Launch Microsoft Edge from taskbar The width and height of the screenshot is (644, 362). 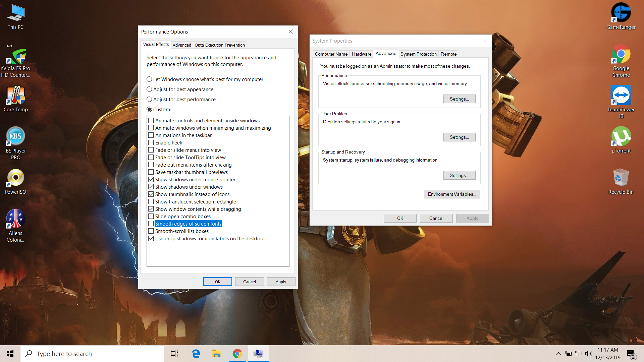196,354
